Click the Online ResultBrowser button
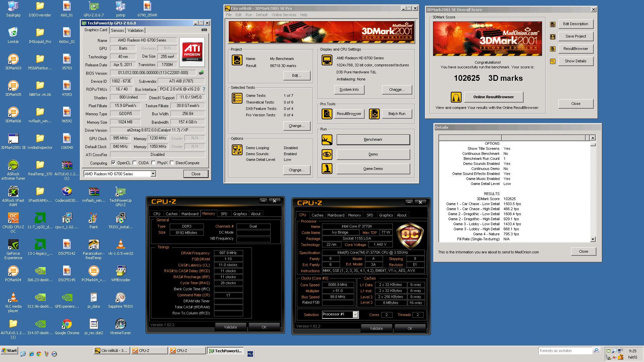Screen dimensions: 644x362 [493, 97]
